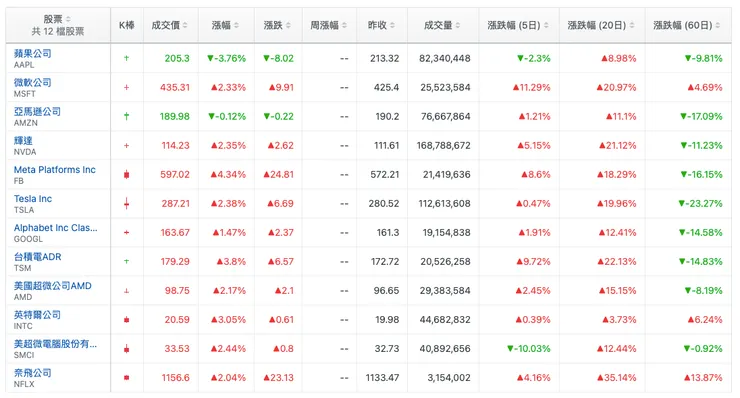Sort by 成交量 column header
The height and width of the screenshot is (398, 740).
click(442, 25)
